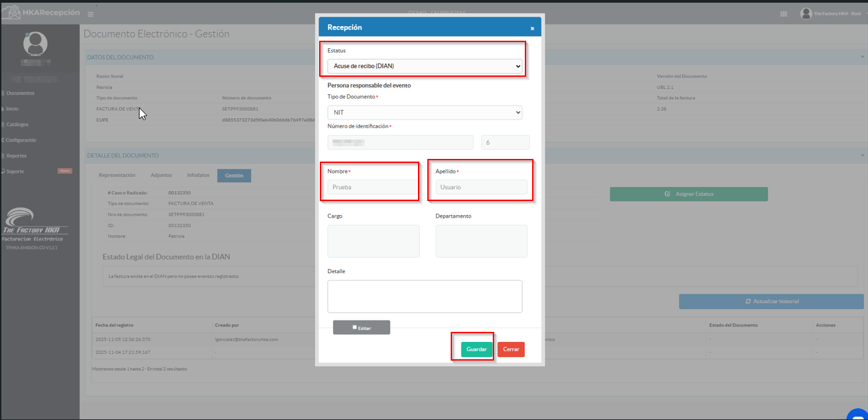The image size is (868, 420).
Task: Open the Tipo de Documento dropdown
Action: click(424, 113)
